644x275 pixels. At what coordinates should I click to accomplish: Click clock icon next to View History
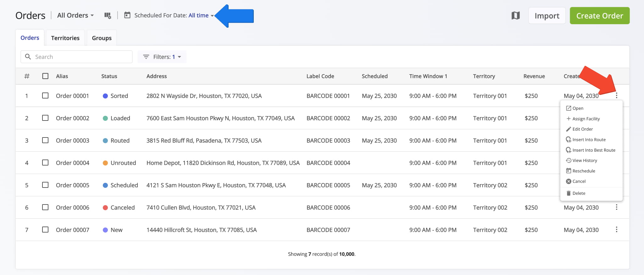(x=569, y=160)
